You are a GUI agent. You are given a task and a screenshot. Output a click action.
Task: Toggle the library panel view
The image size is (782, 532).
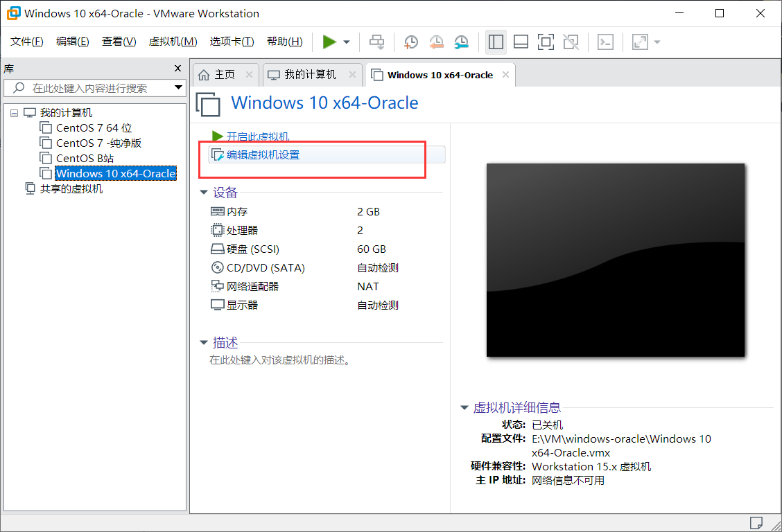[496, 42]
